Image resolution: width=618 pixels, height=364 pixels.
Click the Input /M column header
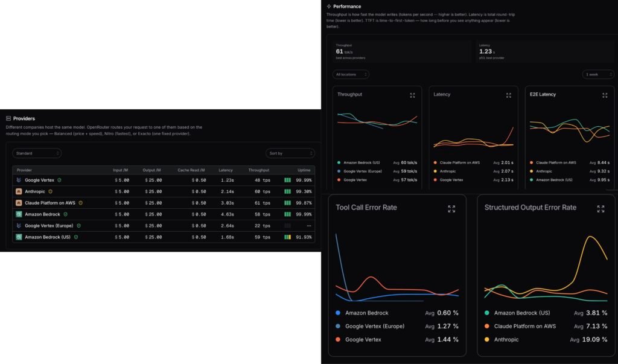click(x=120, y=170)
